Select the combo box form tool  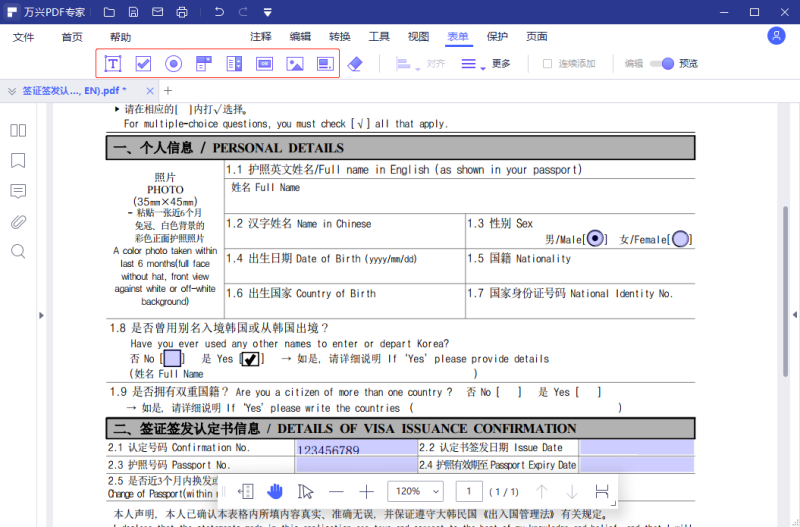204,64
